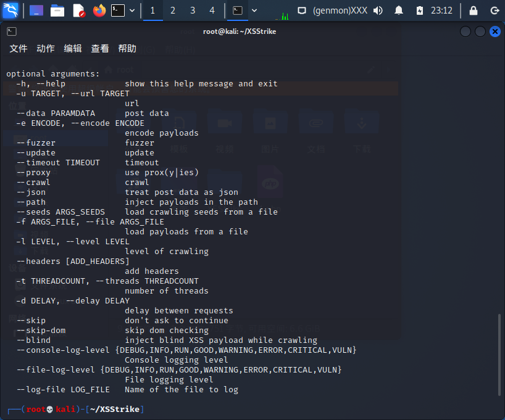Open the file manager panel icon
The height and width of the screenshot is (420, 505).
[x=57, y=10]
